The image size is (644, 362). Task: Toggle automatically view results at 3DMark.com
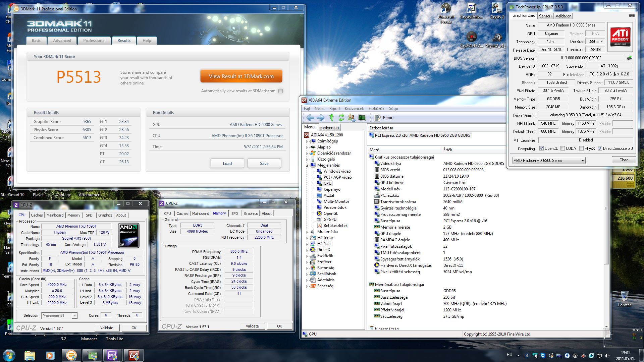(281, 91)
